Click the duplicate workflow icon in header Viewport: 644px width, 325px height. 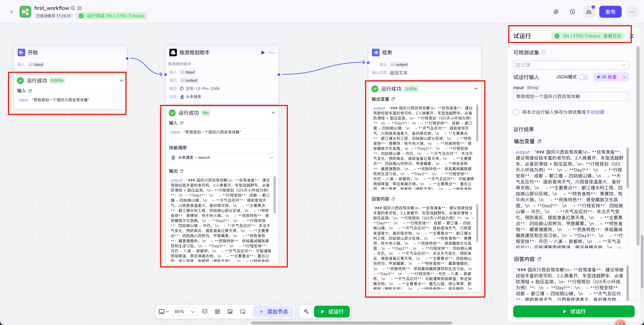pos(556,12)
